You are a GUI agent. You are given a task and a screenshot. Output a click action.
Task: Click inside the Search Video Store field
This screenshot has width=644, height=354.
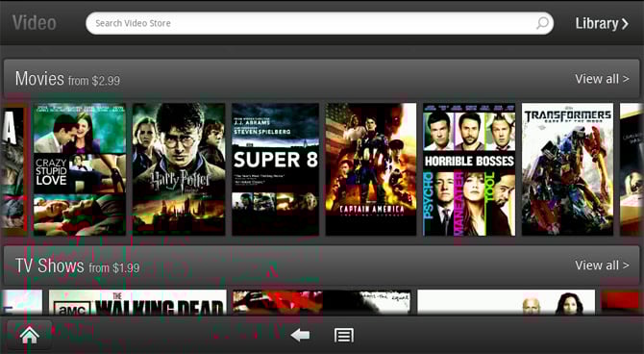point(319,23)
